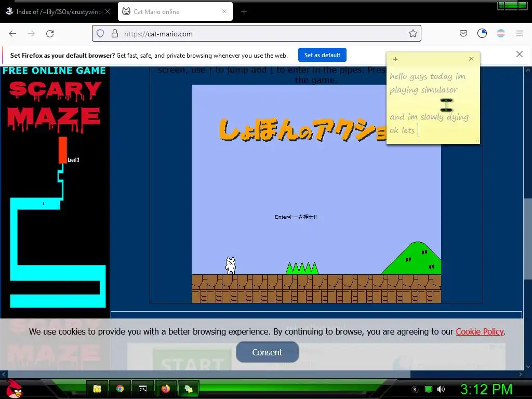Open the tracking protection shield icon
Screen dimensions: 532x399
pyautogui.click(x=100, y=33)
